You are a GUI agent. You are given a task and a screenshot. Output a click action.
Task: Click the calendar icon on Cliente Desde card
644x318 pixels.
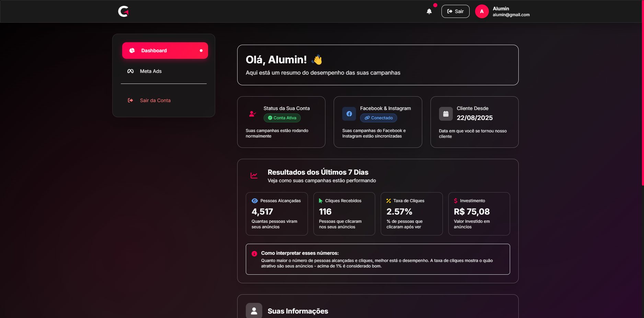tap(446, 114)
